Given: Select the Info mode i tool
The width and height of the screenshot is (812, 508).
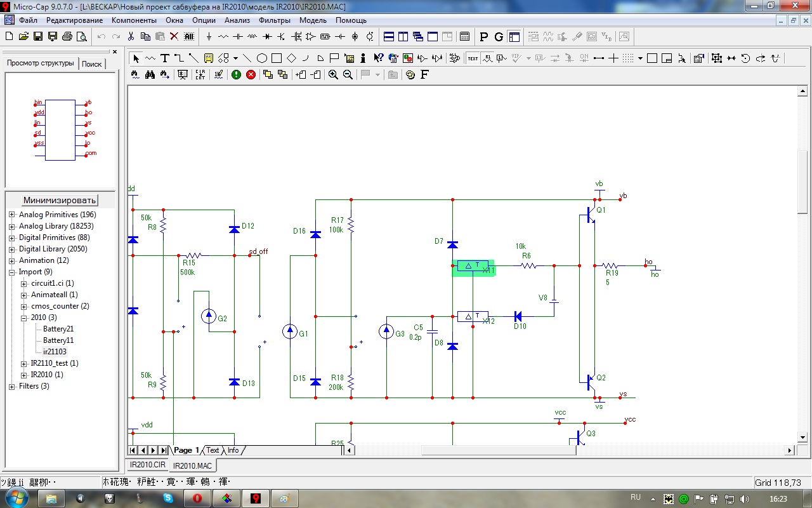Looking at the screenshot, I should click(x=363, y=58).
